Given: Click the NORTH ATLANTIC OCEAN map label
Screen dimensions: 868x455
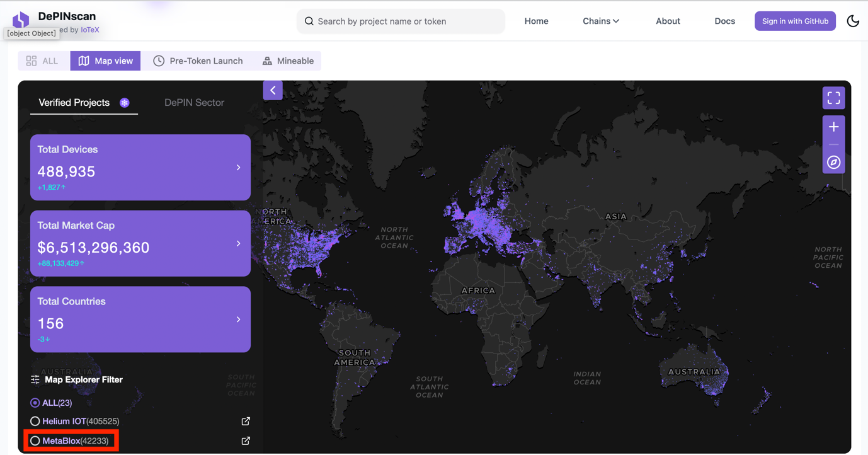Looking at the screenshot, I should pos(394,238).
